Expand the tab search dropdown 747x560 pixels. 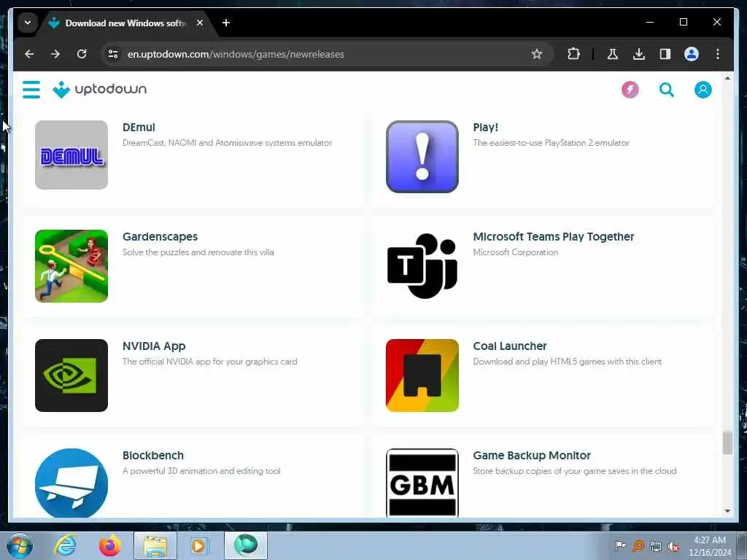coord(28,23)
